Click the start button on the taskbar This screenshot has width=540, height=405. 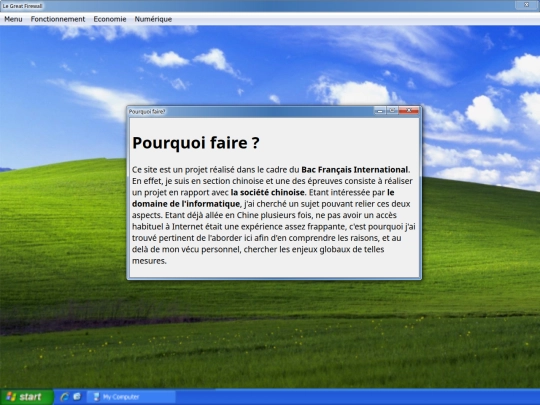point(27,397)
